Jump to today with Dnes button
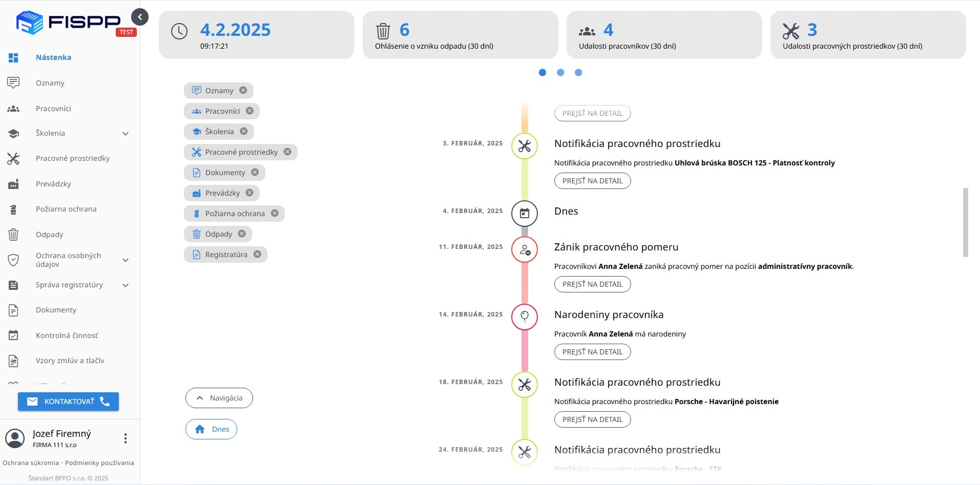The height and width of the screenshot is (485, 980). point(211,429)
